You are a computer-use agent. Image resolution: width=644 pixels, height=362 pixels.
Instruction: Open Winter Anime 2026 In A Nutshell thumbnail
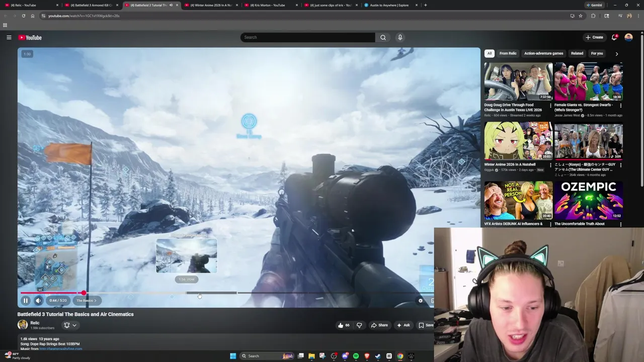click(518, 141)
